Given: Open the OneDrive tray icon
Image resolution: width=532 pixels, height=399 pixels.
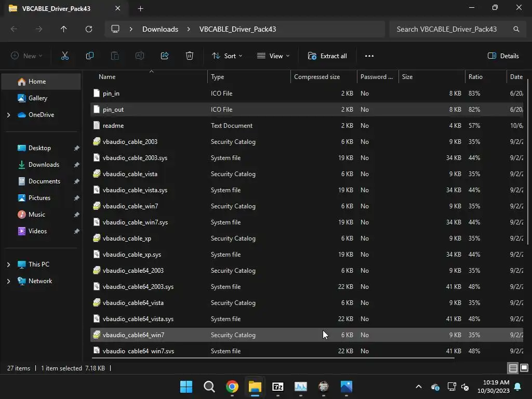Looking at the screenshot, I should click(x=435, y=387).
